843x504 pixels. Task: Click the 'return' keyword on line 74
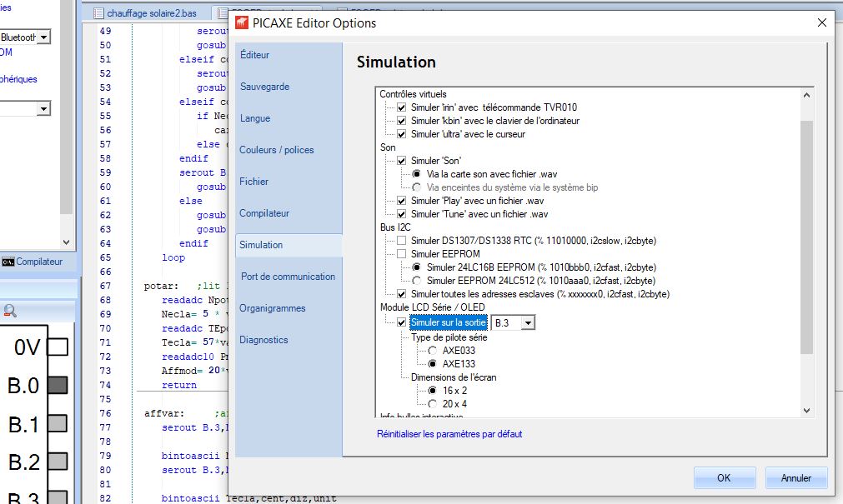click(179, 385)
